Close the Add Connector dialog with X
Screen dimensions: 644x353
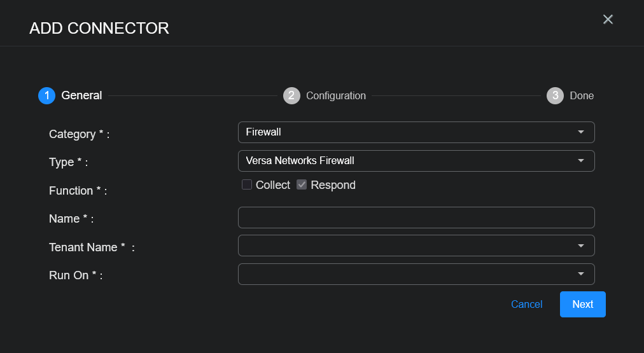coord(608,20)
